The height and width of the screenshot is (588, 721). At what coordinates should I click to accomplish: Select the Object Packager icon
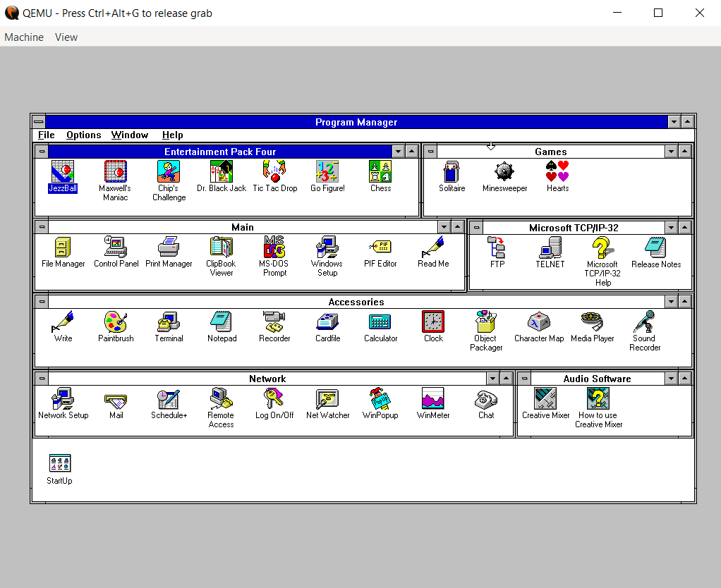coord(486,321)
